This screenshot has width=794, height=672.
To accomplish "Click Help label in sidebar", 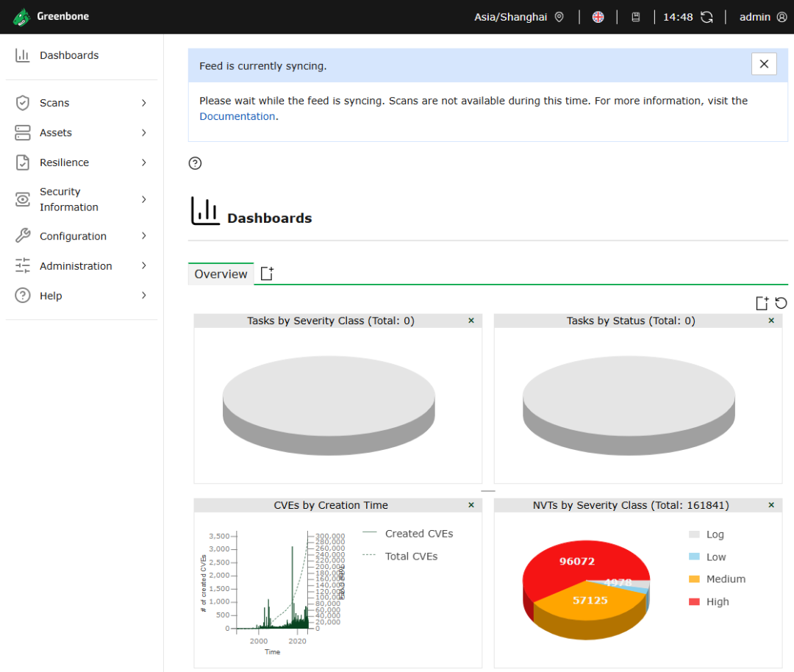I will click(51, 296).
